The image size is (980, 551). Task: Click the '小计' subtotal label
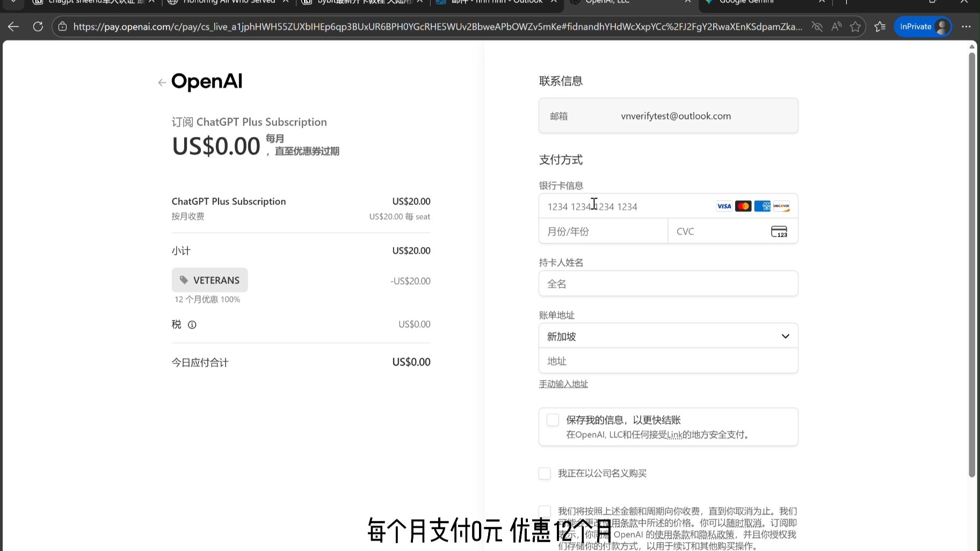pos(181,251)
